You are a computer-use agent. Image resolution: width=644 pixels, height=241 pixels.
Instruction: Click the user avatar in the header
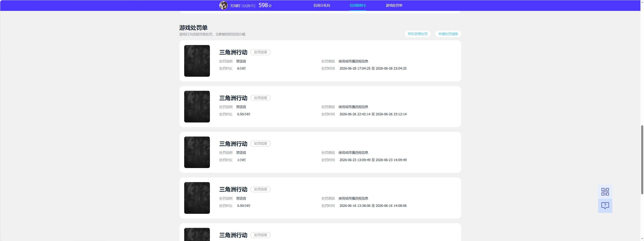coord(223,5)
